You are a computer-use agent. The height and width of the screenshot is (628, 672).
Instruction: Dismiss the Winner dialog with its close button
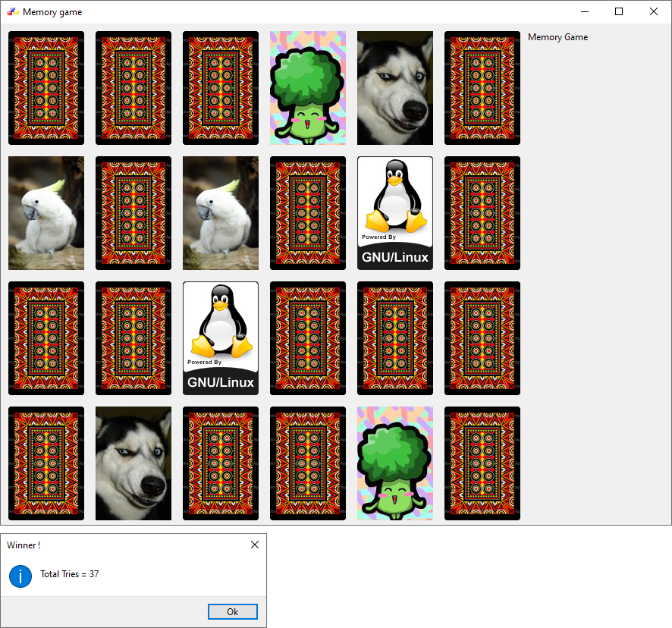pos(254,544)
